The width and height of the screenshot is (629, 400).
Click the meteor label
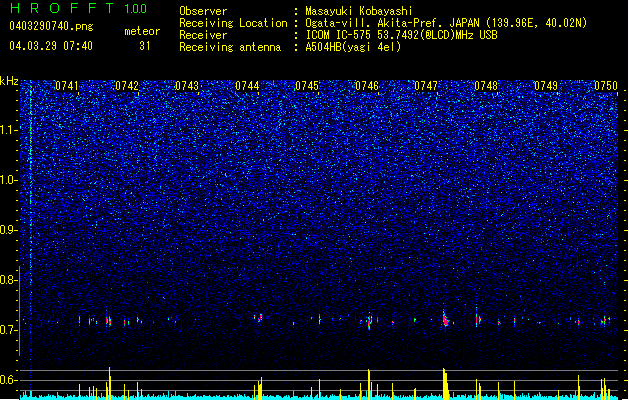coord(142,31)
